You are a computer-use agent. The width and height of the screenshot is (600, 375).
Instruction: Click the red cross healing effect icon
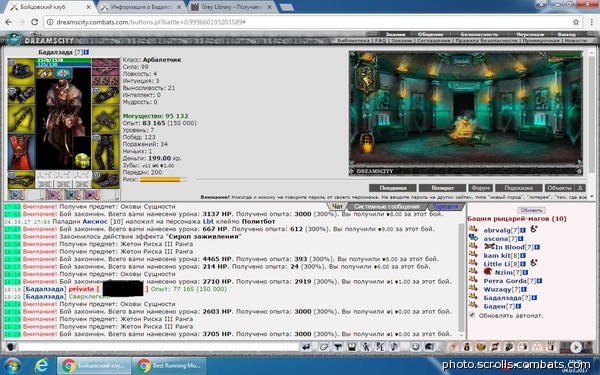63,73
